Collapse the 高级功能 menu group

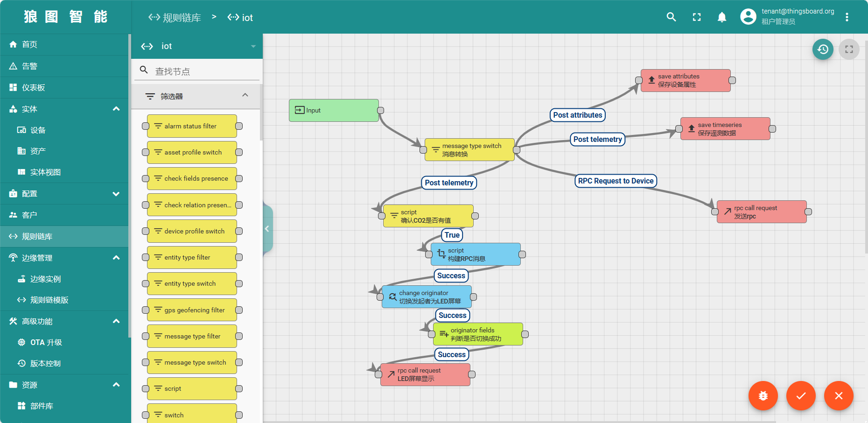(116, 321)
